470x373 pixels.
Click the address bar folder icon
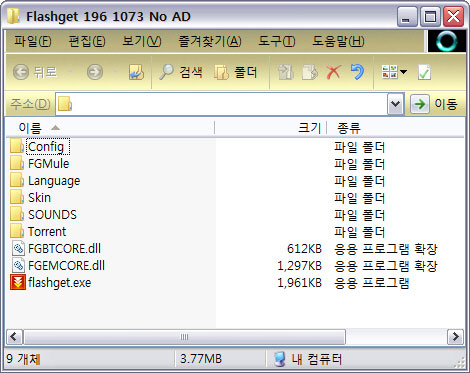coord(65,104)
